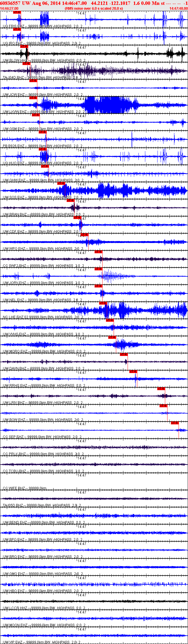Image resolution: width=188 pixels, height=644 pixels.
Task: Select the red pick marker on UO HUO trace
Action: 42,149
